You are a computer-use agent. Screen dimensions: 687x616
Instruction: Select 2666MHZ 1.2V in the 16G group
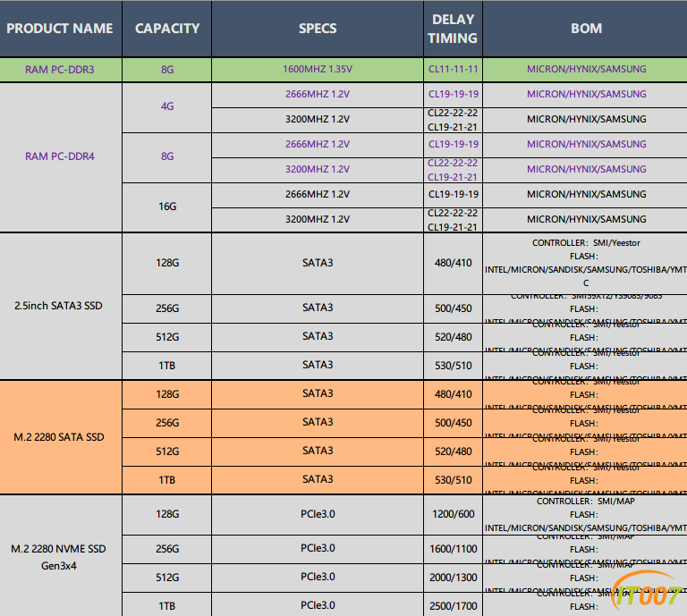[x=318, y=194]
